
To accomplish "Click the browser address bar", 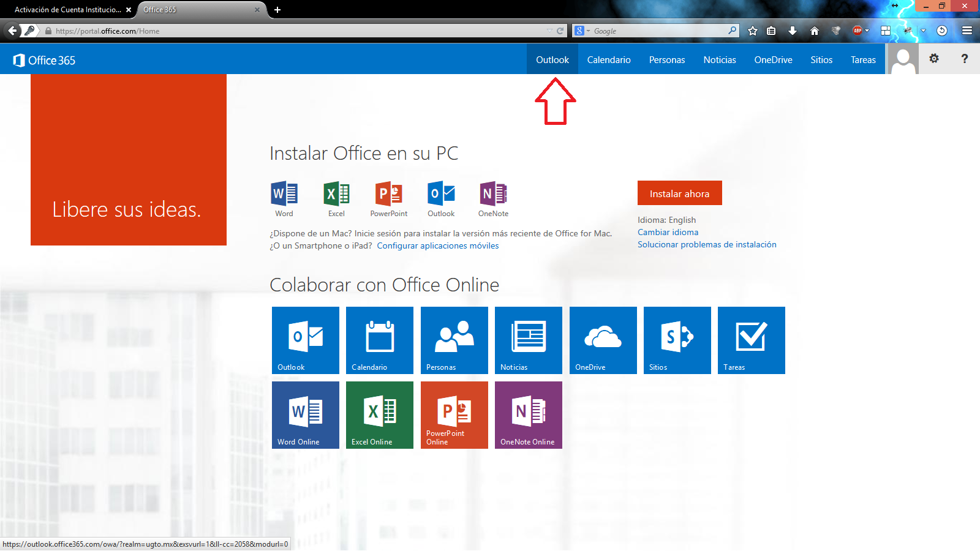I will click(x=294, y=31).
